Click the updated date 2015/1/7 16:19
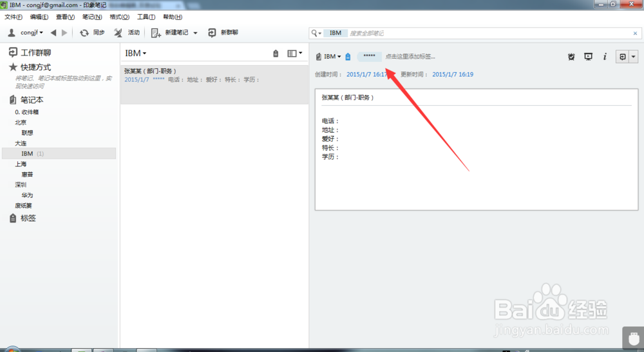 pos(453,74)
